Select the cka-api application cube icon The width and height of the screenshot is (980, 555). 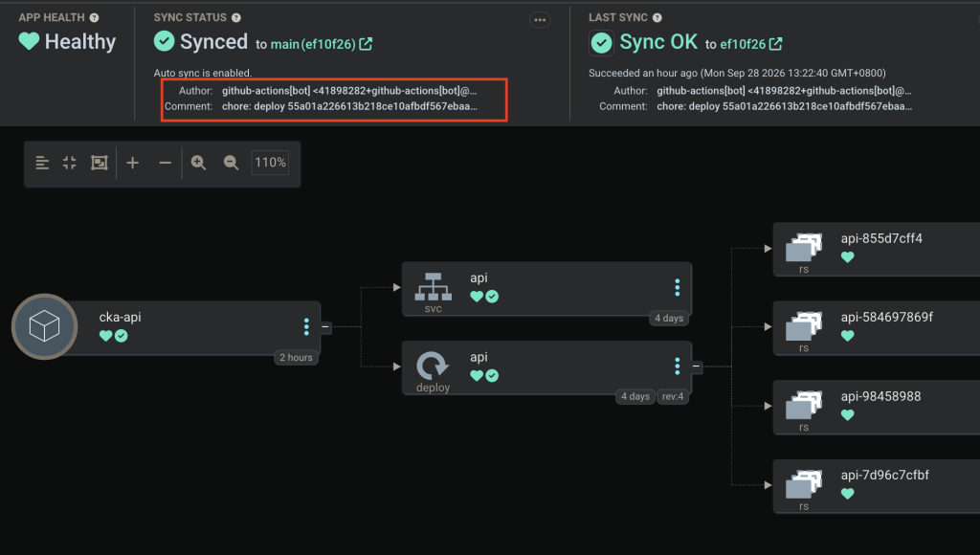tap(44, 326)
